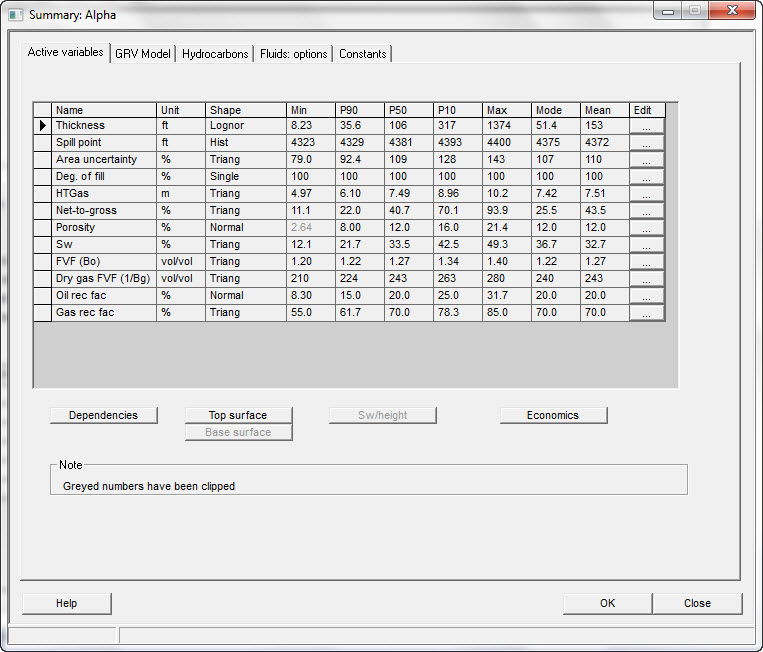
Task: Switch to the GRV Model tab
Action: [x=143, y=54]
